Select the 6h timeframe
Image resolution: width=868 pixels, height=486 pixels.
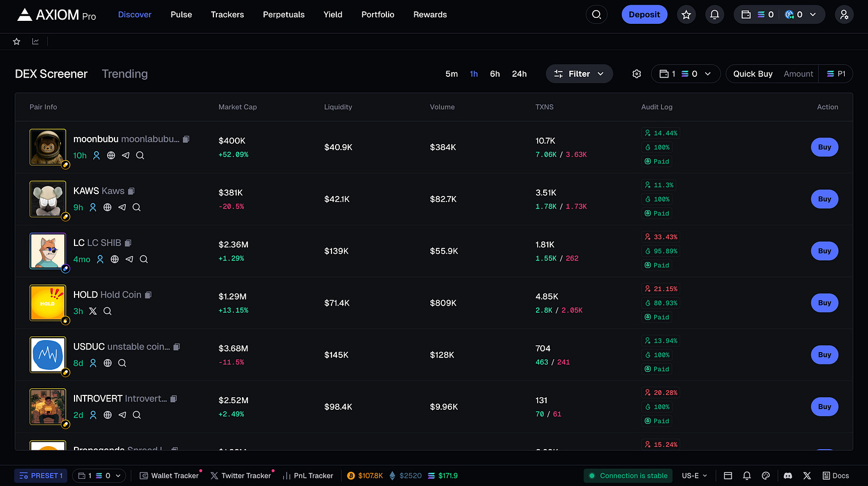coord(495,74)
